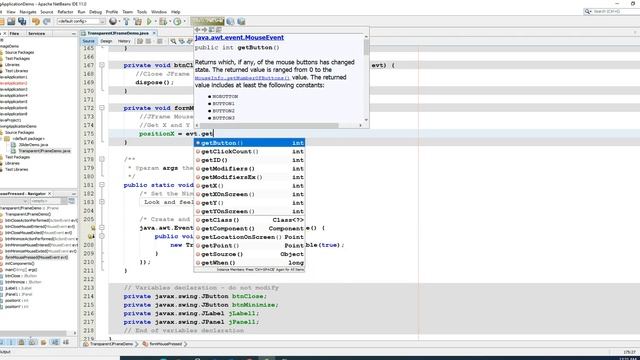Click the Navigator horizontal scrollbar right arrow
Image resolution: width=640 pixels, height=360 pixels.
tap(75, 333)
